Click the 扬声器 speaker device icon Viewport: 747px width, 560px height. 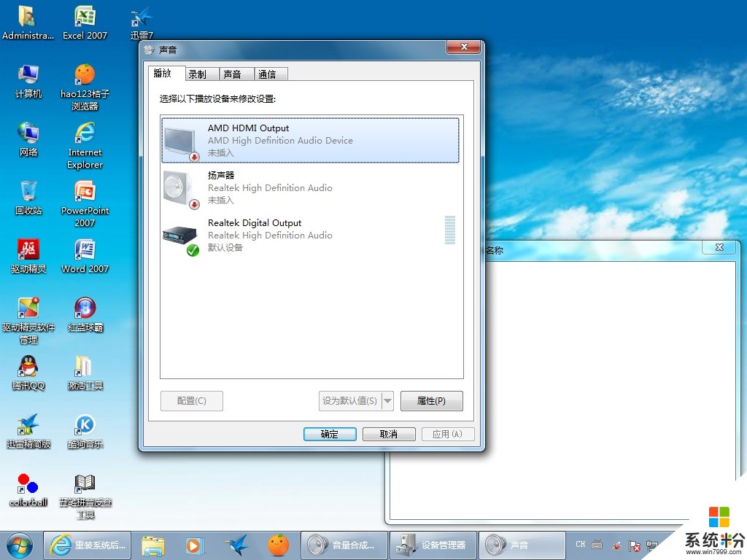point(181,189)
